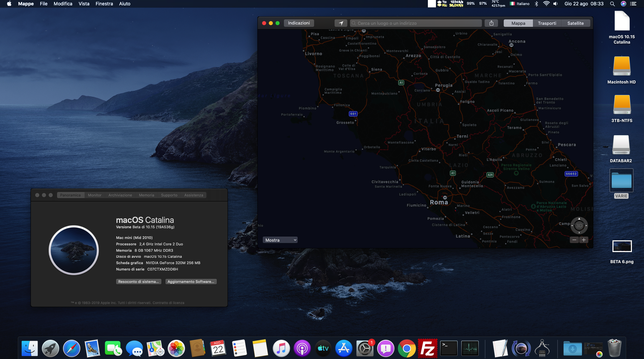Switch map view to Mappa

(518, 23)
